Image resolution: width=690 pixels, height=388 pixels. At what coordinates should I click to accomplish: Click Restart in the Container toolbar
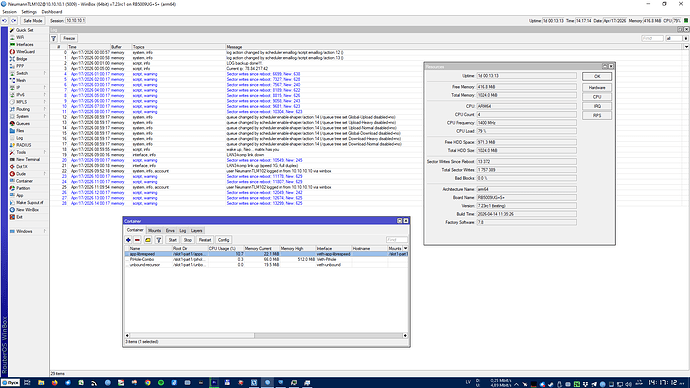205,240
